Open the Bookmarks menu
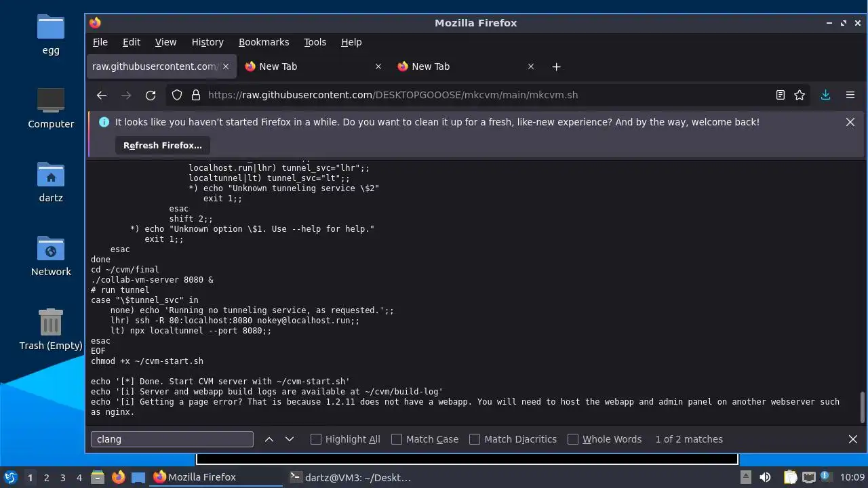The height and width of the screenshot is (488, 868). pyautogui.click(x=264, y=42)
